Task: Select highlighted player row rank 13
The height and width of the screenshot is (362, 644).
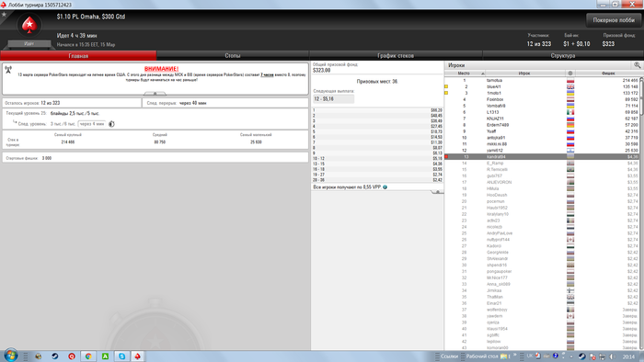Action: click(541, 156)
